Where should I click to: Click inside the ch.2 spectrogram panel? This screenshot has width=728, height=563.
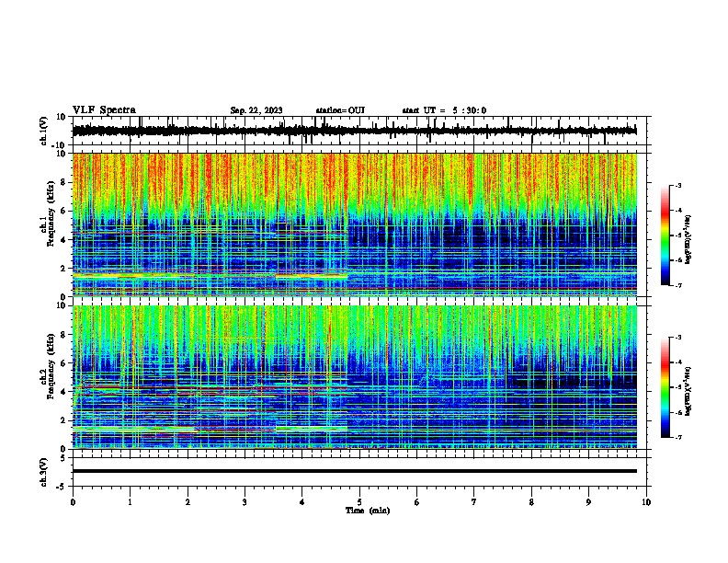click(x=354, y=377)
